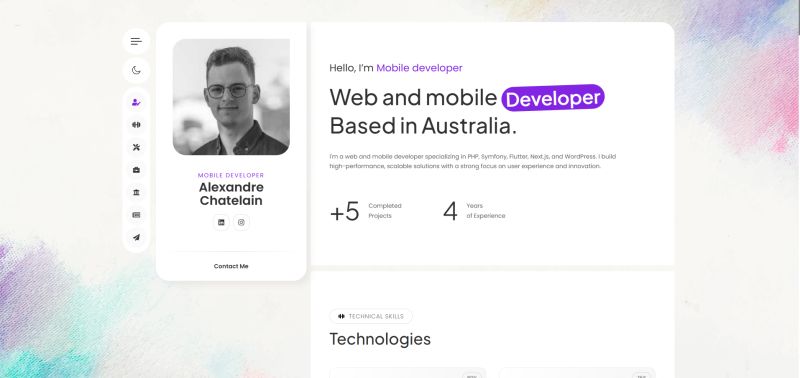This screenshot has height=378, width=800.
Task: Click the MOBILE DEVELOPER label in card
Action: (x=231, y=175)
